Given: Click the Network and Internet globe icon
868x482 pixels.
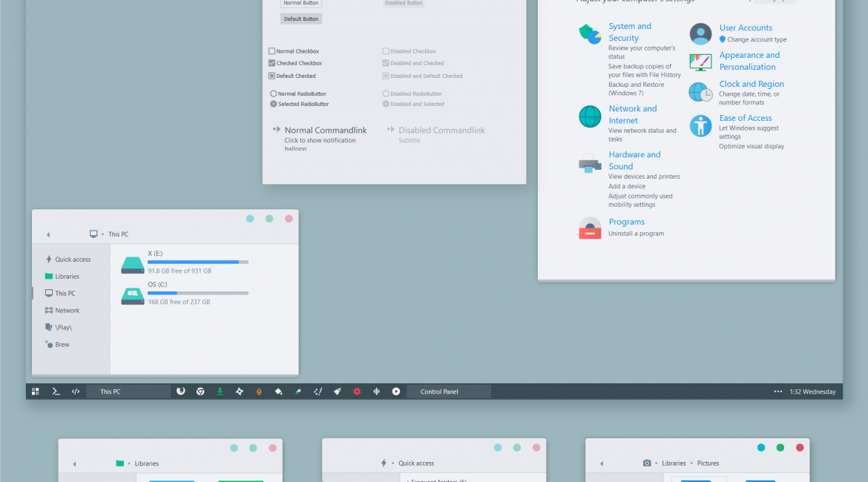Looking at the screenshot, I should point(590,116).
